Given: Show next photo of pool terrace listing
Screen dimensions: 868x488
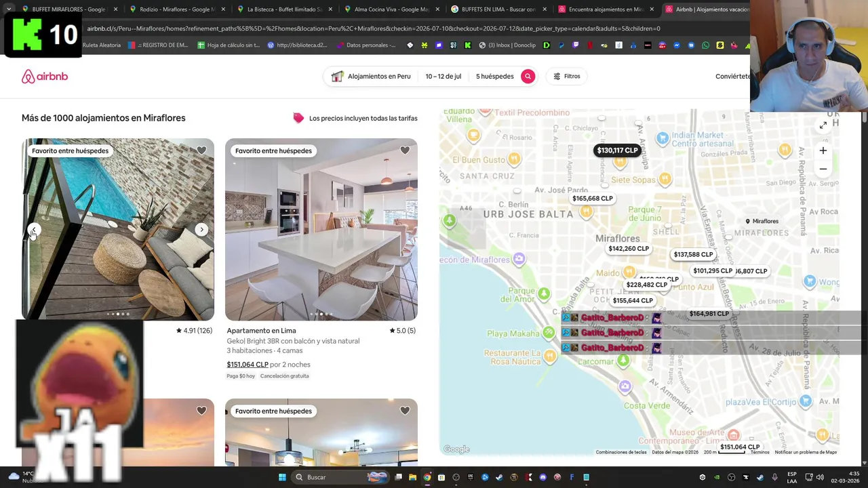Looking at the screenshot, I should point(201,230).
